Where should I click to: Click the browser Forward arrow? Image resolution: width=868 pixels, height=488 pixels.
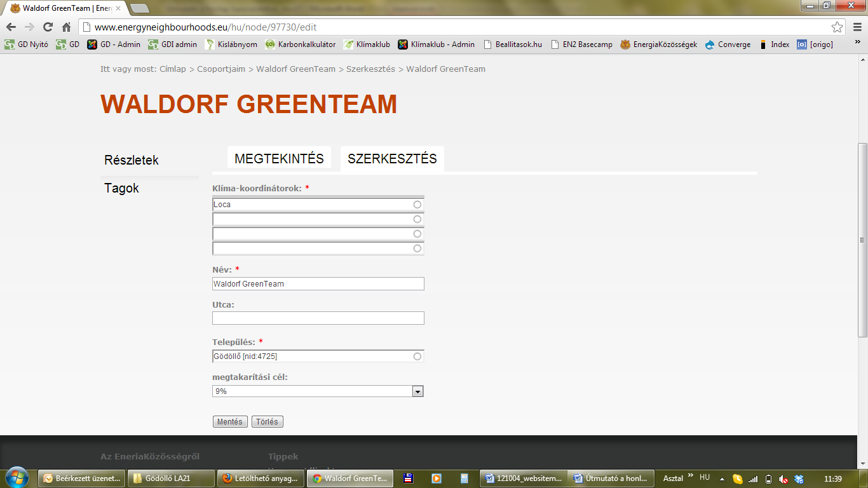(29, 27)
